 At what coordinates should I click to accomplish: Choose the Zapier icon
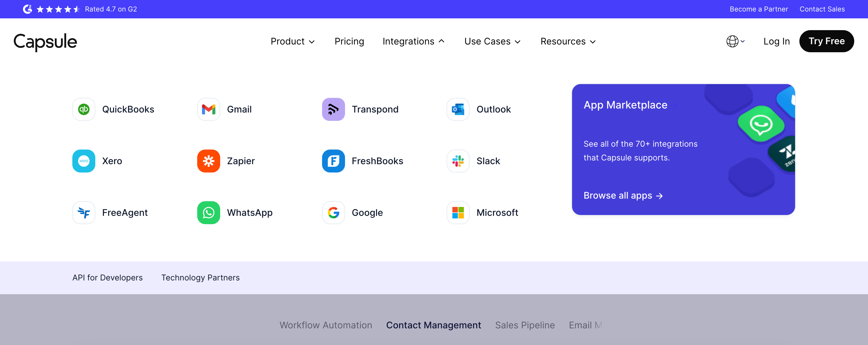click(208, 161)
